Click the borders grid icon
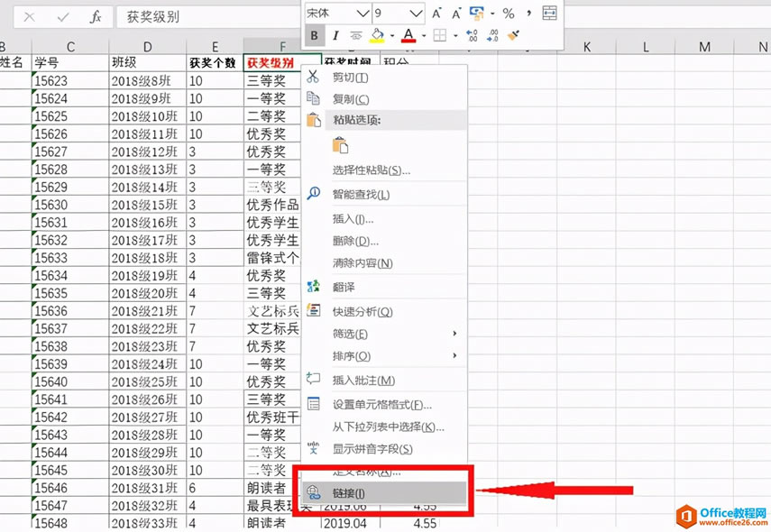The width and height of the screenshot is (771, 532). (439, 35)
